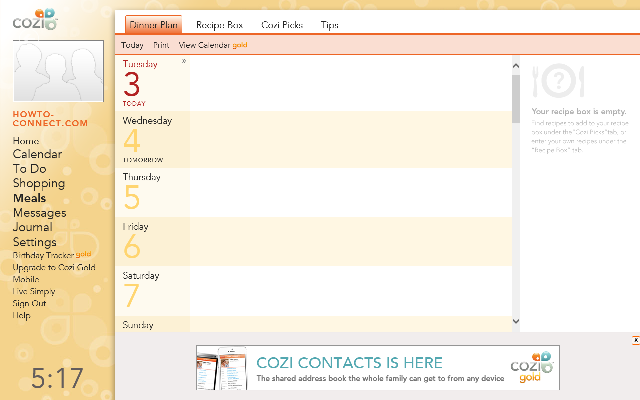Select Tuesday 3 day cell
Screen dimensions: 640x400
152,83
